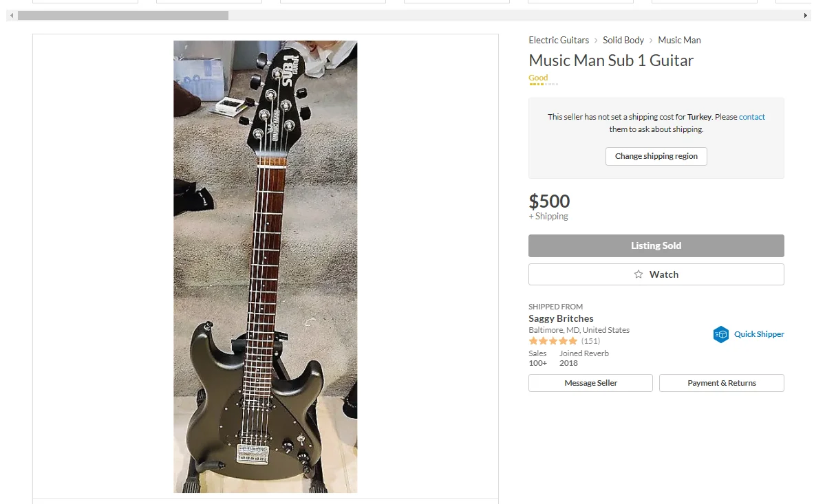The image size is (825, 504).
Task: Open Payment & Returns details
Action: [721, 383]
